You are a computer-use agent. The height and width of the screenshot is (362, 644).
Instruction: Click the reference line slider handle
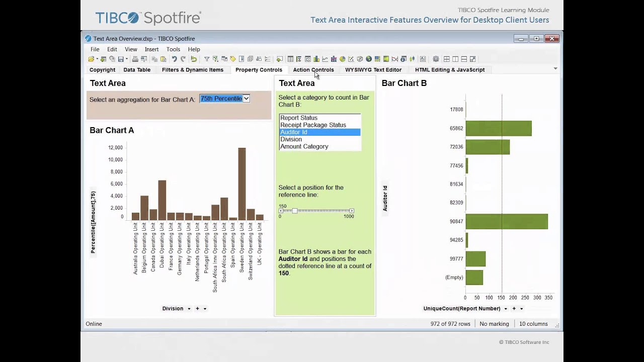point(294,211)
